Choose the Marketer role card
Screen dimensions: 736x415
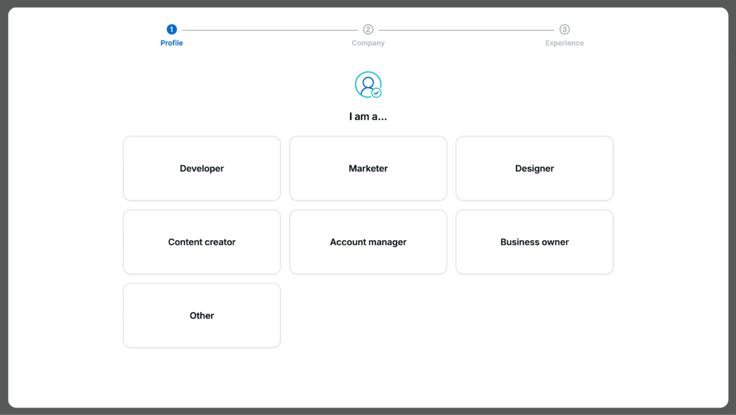pyautogui.click(x=368, y=169)
